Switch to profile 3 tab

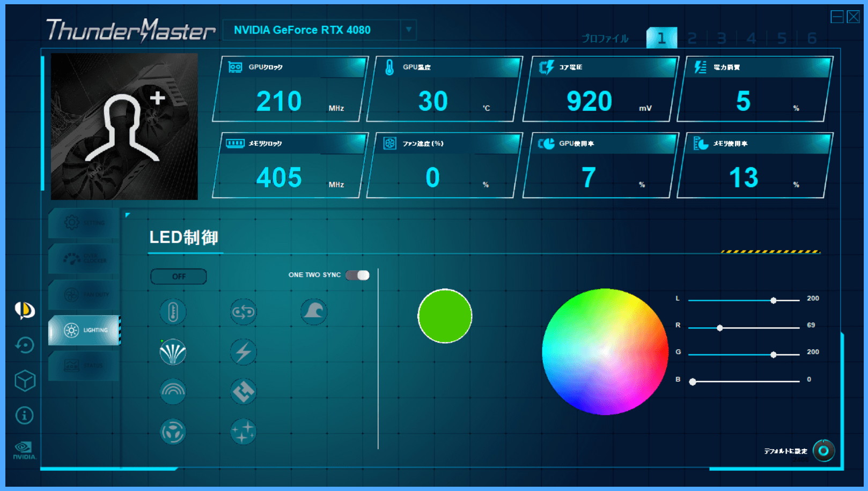722,38
